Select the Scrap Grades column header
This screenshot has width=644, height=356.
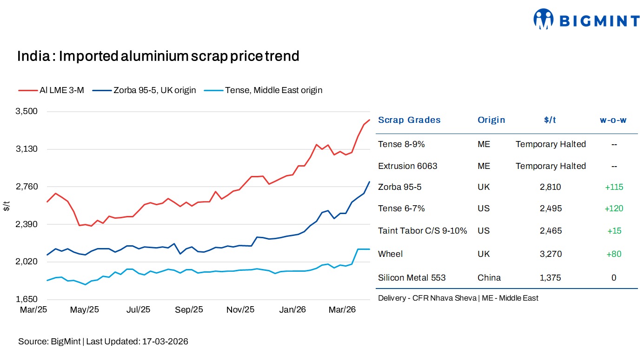tap(409, 120)
